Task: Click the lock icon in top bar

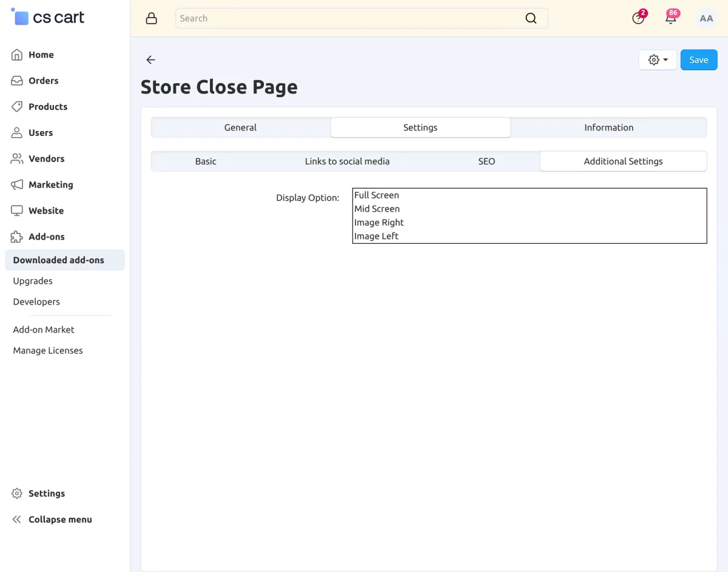Action: coord(152,18)
